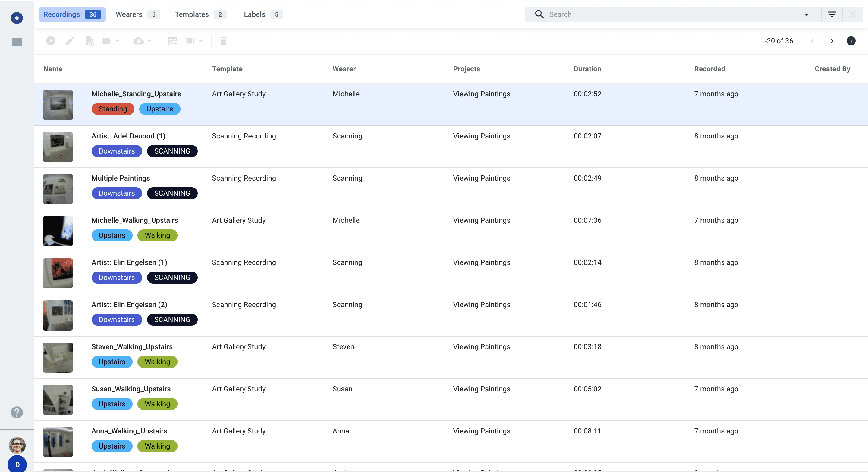
Task: Go to next page of recordings
Action: click(832, 41)
